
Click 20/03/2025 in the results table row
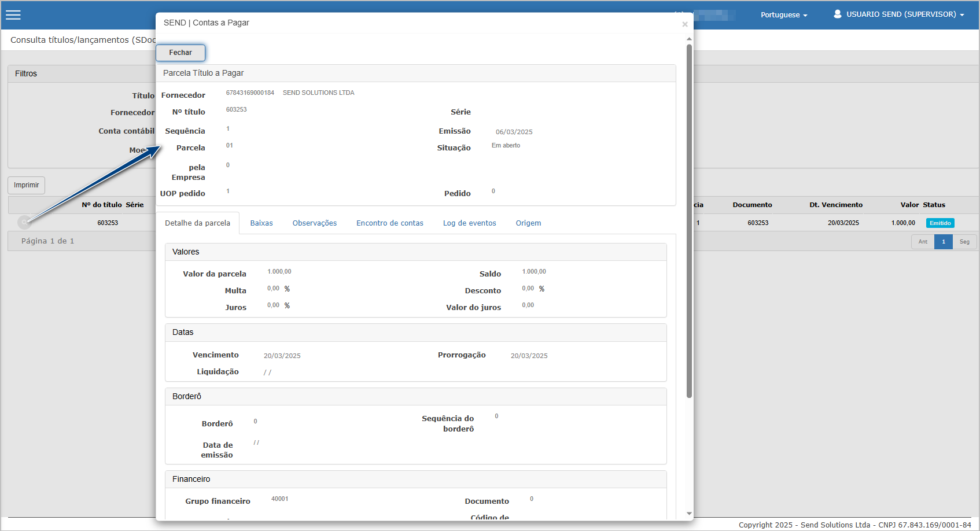[x=843, y=223]
